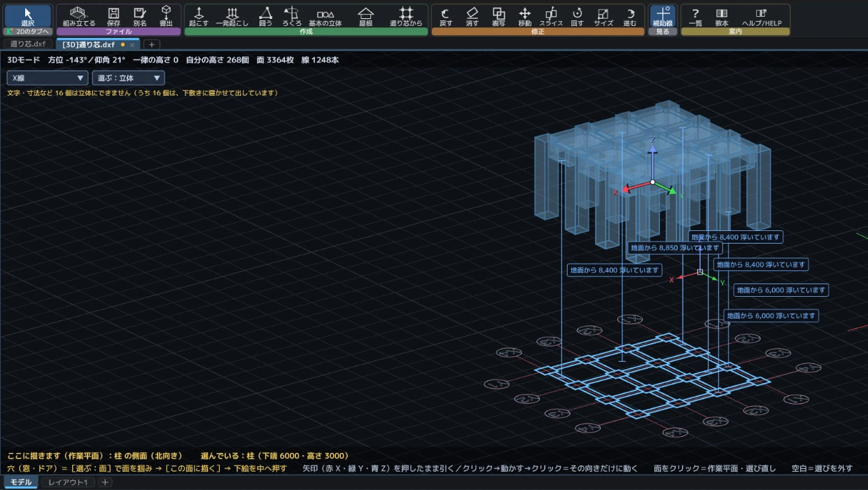The width and height of the screenshot is (868, 490).
Task: Go back via 2Dのタブへ button
Action: click(28, 31)
